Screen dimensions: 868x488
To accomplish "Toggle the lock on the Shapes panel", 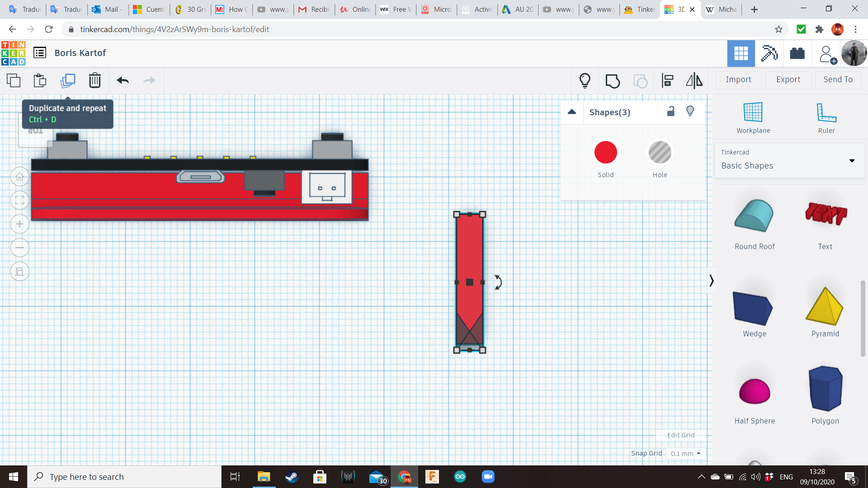I will coord(670,111).
